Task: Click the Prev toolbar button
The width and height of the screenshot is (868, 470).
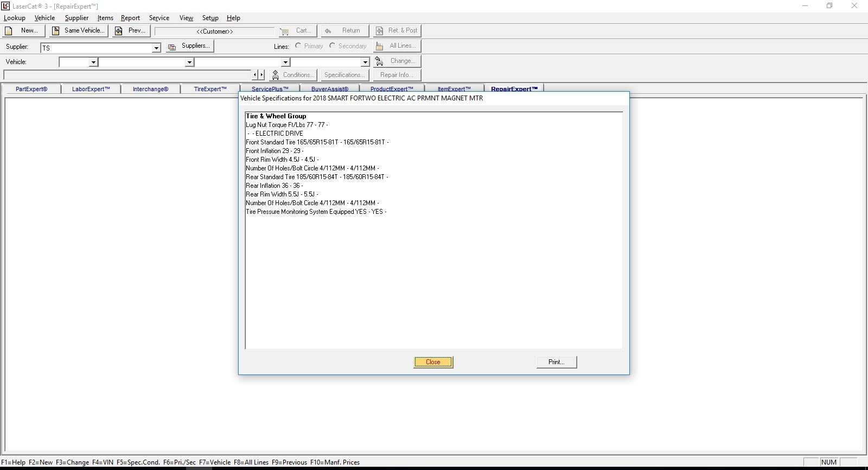Action: (x=131, y=31)
